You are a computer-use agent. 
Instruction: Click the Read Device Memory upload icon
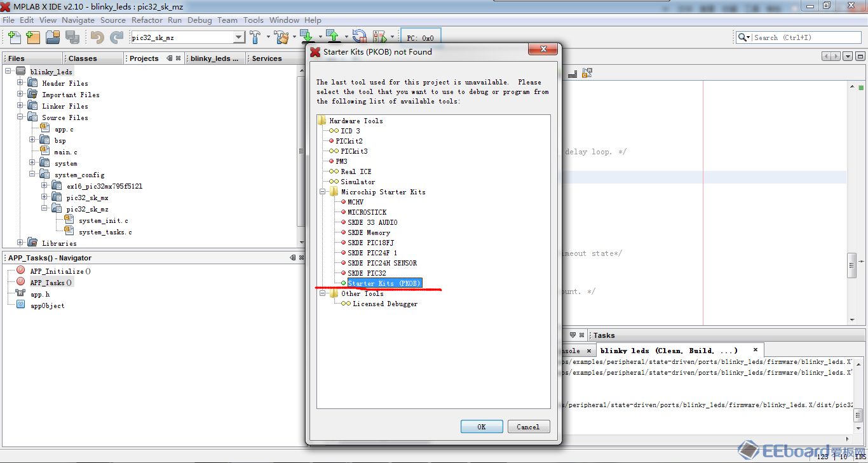[x=334, y=37]
